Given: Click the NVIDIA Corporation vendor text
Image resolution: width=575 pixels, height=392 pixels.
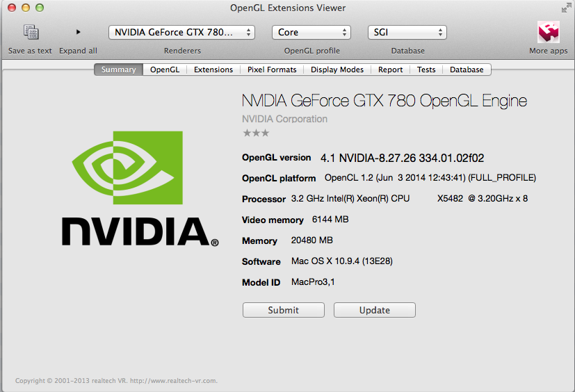Looking at the screenshot, I should tap(284, 119).
